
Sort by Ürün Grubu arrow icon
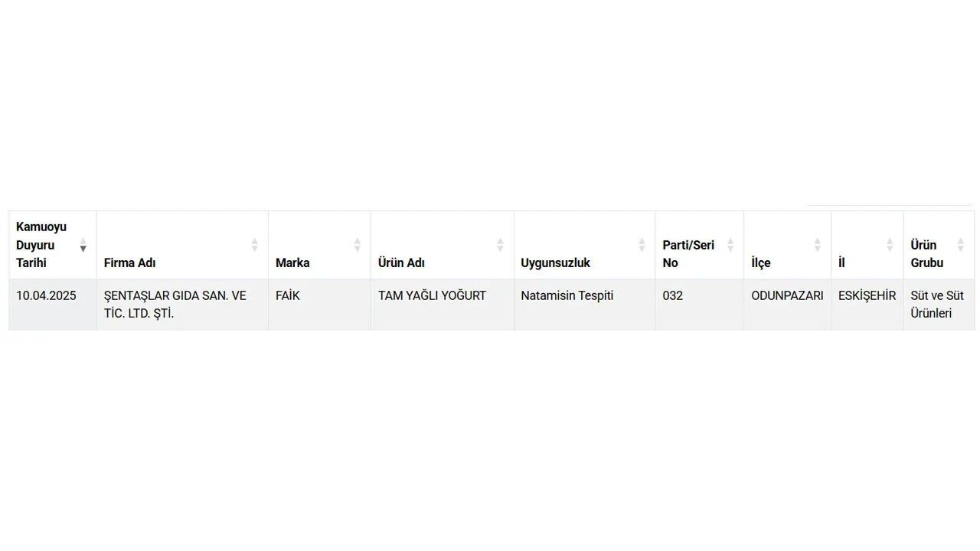point(960,245)
